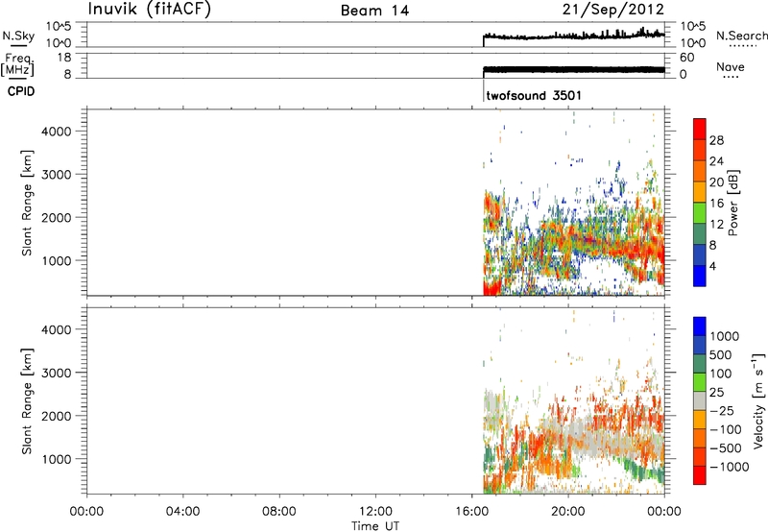The image size is (768, 532).
Task: Click the 'Beam 14' label
Action: click(x=374, y=11)
